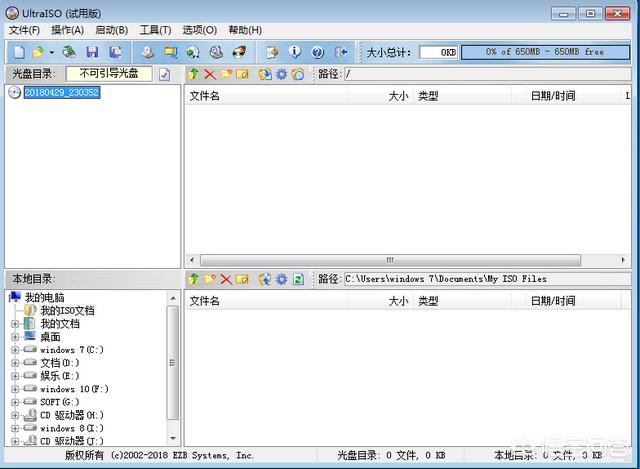Image resolution: width=640 pixels, height=469 pixels.
Task: Select 我的电脑 in local tree
Action: 44,298
